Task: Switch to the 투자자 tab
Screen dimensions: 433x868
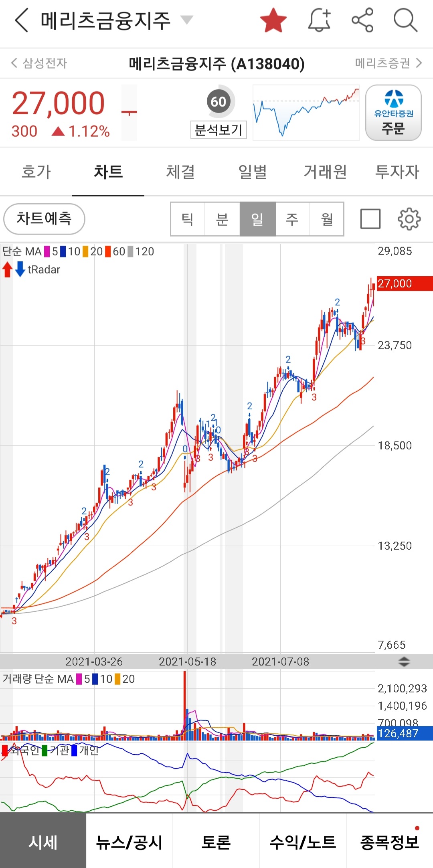Action: [397, 172]
